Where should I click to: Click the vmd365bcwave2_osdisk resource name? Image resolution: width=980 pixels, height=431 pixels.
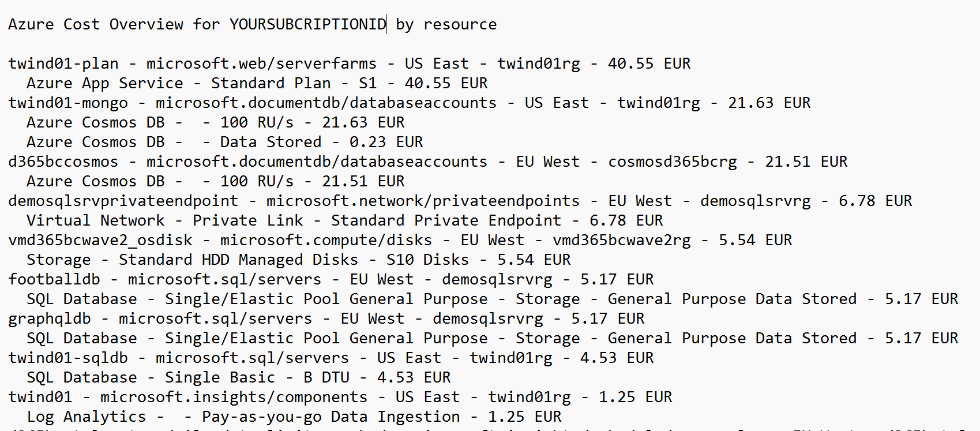(100, 240)
